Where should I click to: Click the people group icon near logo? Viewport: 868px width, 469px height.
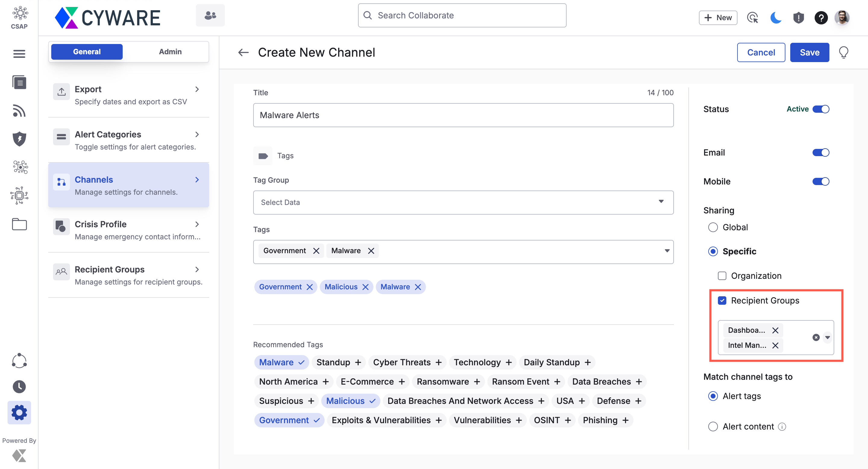pos(210,15)
